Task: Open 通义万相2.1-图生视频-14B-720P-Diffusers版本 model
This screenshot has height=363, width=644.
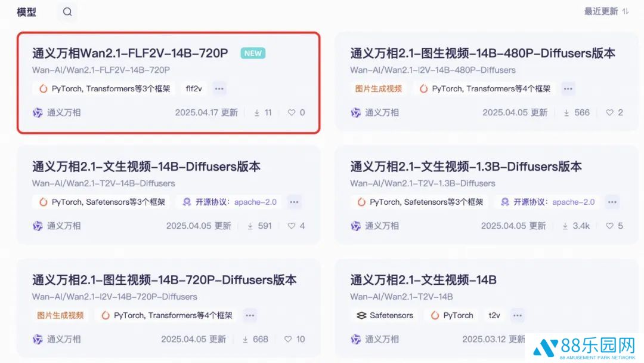Action: [164, 280]
